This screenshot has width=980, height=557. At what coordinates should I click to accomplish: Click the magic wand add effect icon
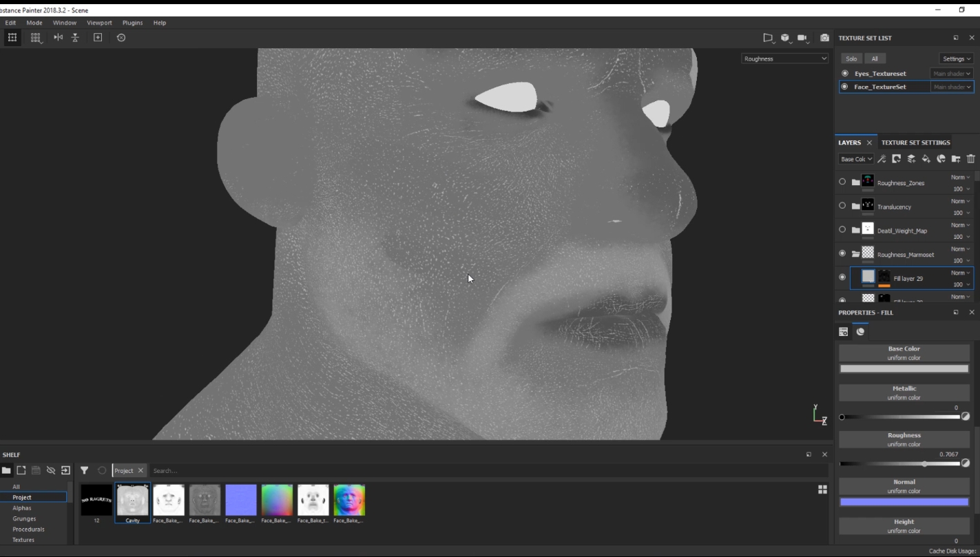point(882,159)
